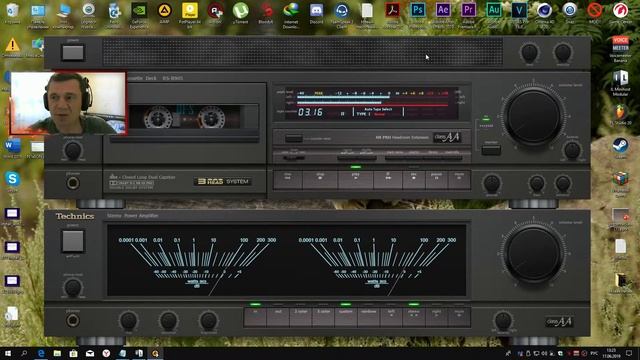Open the Mail app from the taskbar
This screenshot has width=640, height=360.
[90, 353]
